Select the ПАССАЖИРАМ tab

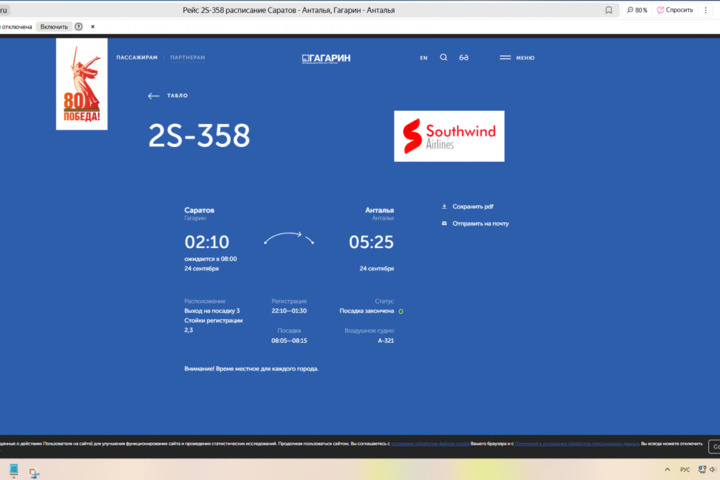click(x=137, y=58)
